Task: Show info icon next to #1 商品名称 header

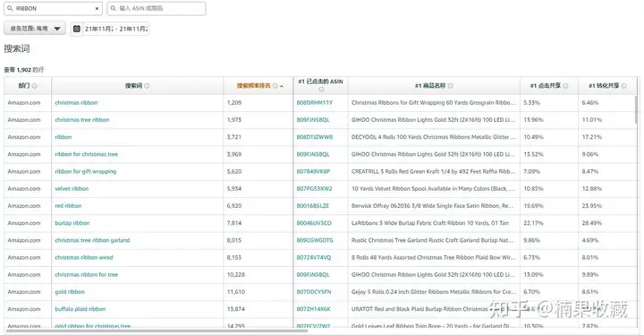Action: click(x=450, y=86)
